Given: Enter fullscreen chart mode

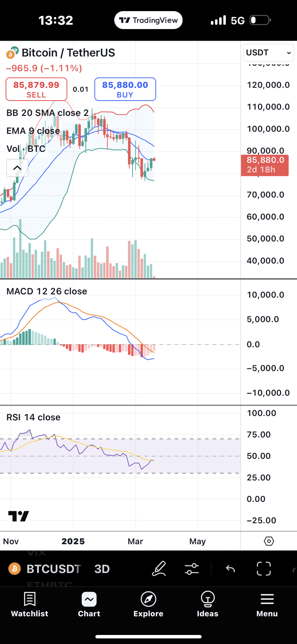Looking at the screenshot, I should pyautogui.click(x=264, y=569).
